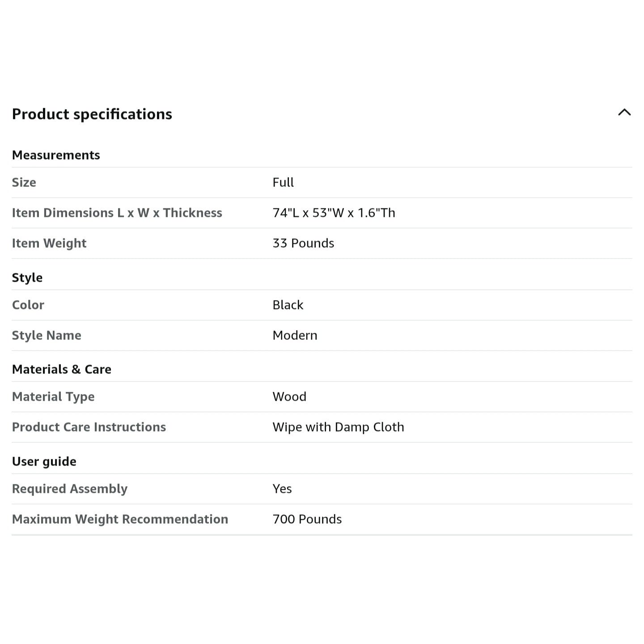Select the Measurements section header

[x=56, y=155]
